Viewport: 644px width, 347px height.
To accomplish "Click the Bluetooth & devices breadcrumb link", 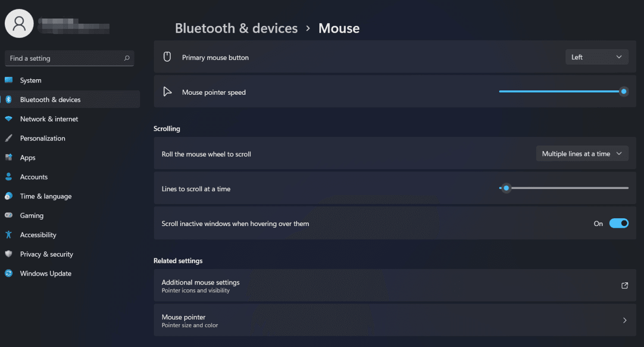I will (x=236, y=28).
